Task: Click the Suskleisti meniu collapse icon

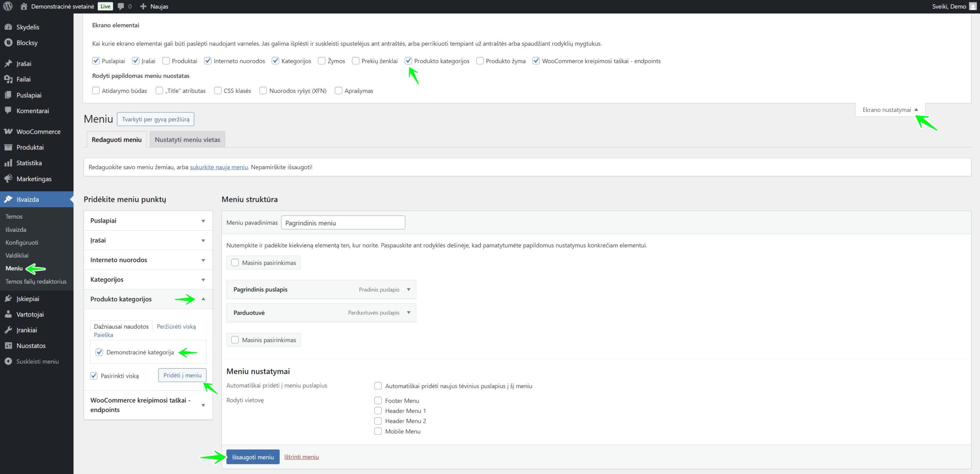Action: click(8, 361)
